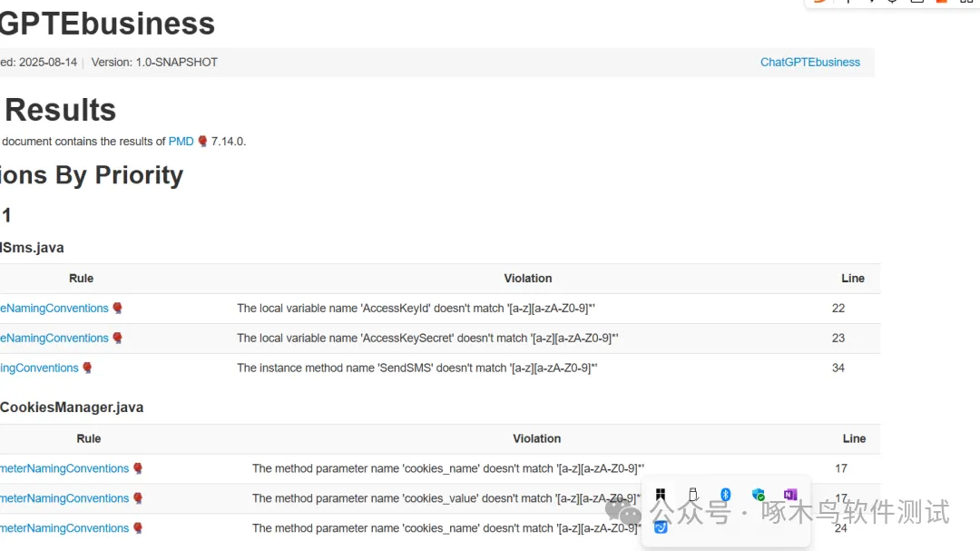Click the line number '34' cell
This screenshot has height=551, width=980.
pos(838,369)
